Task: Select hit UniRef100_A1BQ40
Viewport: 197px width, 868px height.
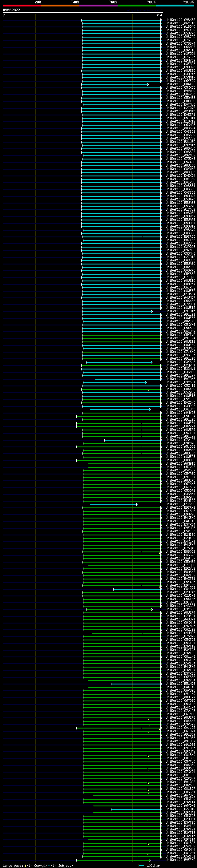Action: tap(180, 26)
